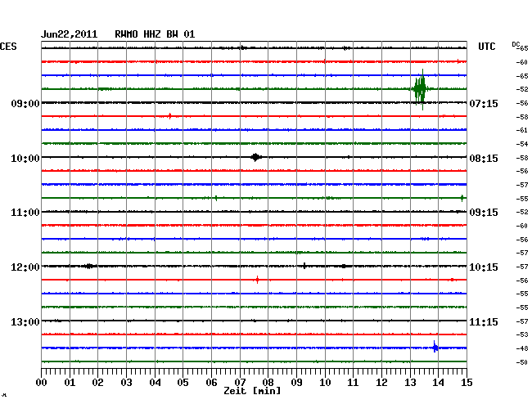Click the 03 minute axis label

(x=126, y=383)
